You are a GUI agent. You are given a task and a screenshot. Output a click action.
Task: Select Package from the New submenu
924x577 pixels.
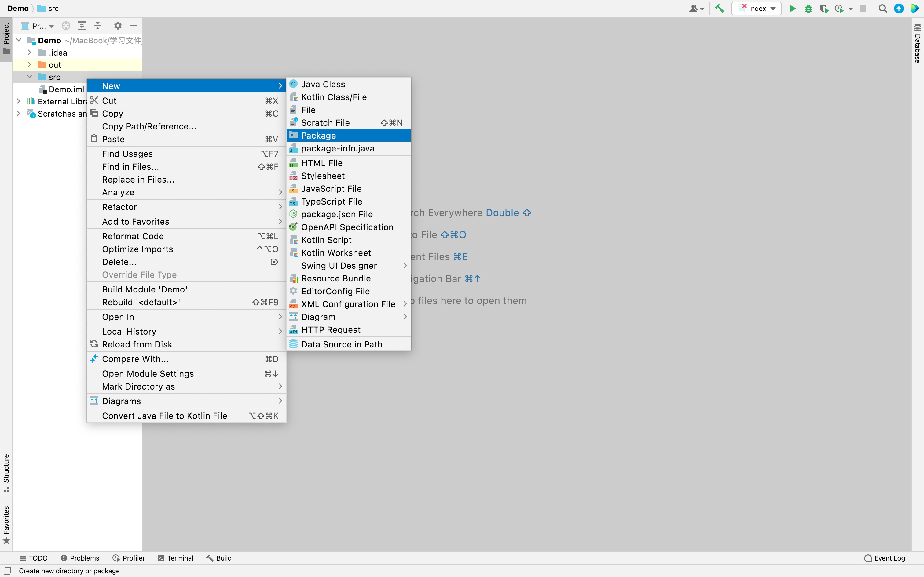point(318,136)
